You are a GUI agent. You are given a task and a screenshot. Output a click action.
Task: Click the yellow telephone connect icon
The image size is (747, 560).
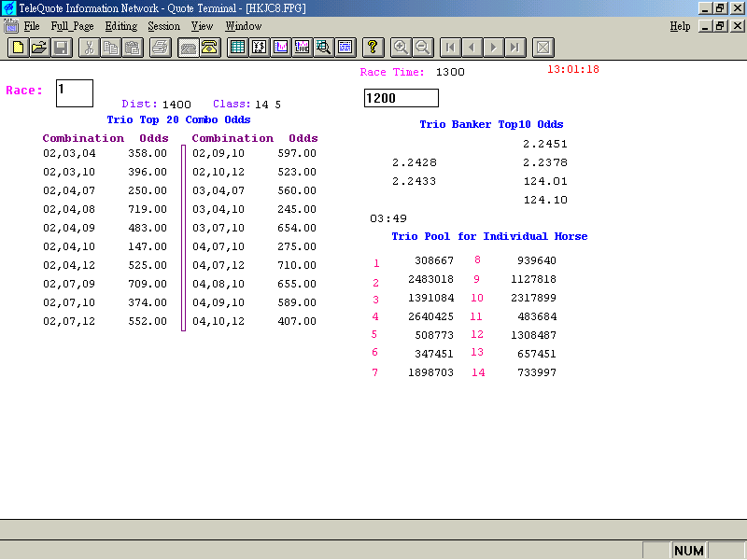[x=209, y=48]
